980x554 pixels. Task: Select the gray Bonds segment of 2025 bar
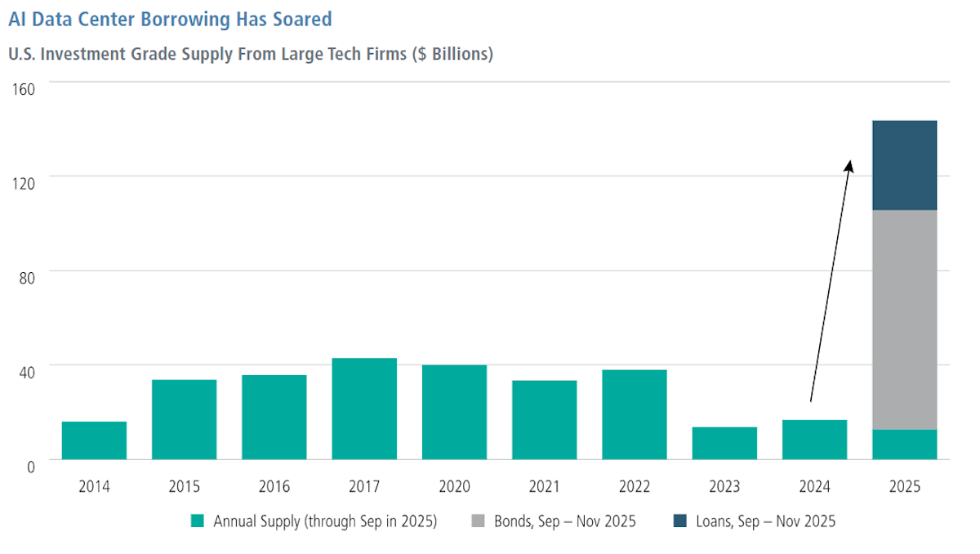tap(904, 319)
